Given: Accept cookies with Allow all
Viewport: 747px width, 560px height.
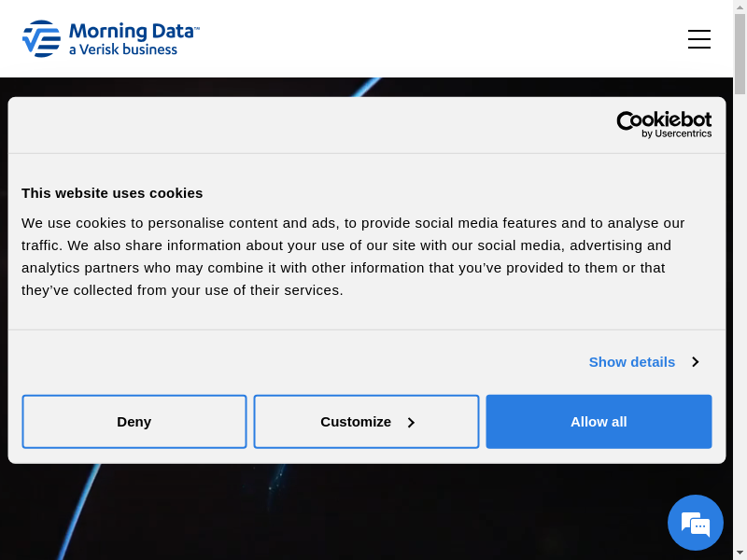Looking at the screenshot, I should (x=599, y=422).
